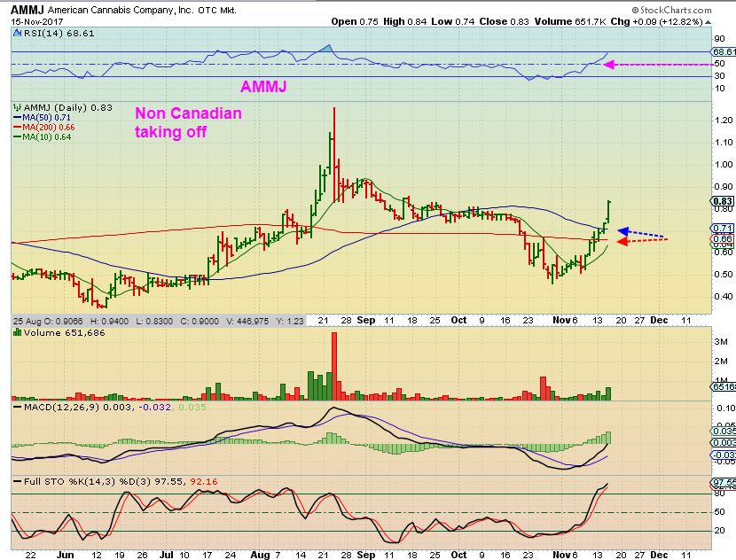Click the OTC Mkt. exchange label
This screenshot has width=736, height=560.
point(217,10)
